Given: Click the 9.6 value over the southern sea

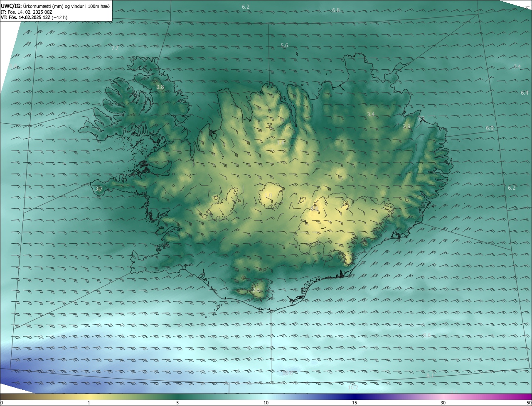Looking at the screenshot, I should [x=427, y=335].
